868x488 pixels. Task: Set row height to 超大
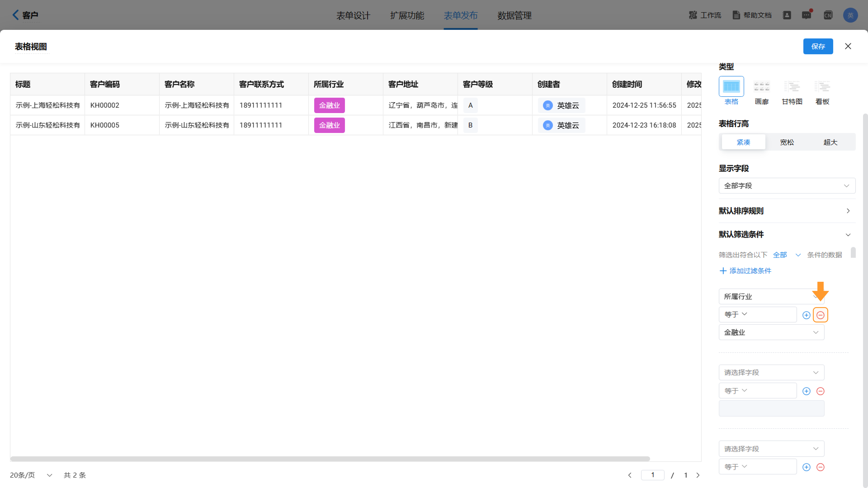coord(830,142)
